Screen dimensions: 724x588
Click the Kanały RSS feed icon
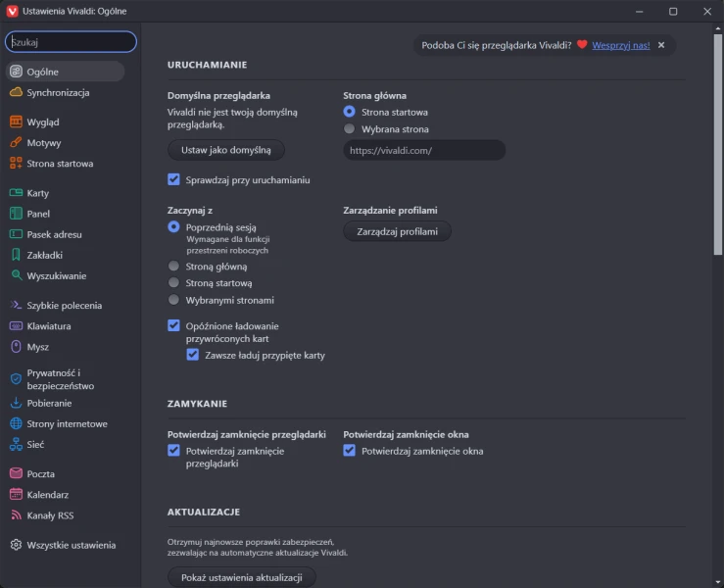(16, 515)
